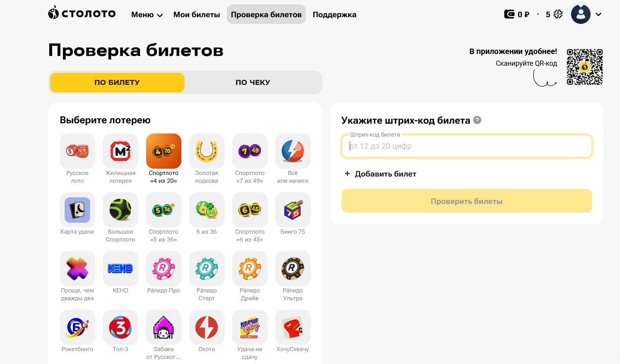Expand the profile dropdown chevron
The image size is (620, 364).
click(x=598, y=14)
